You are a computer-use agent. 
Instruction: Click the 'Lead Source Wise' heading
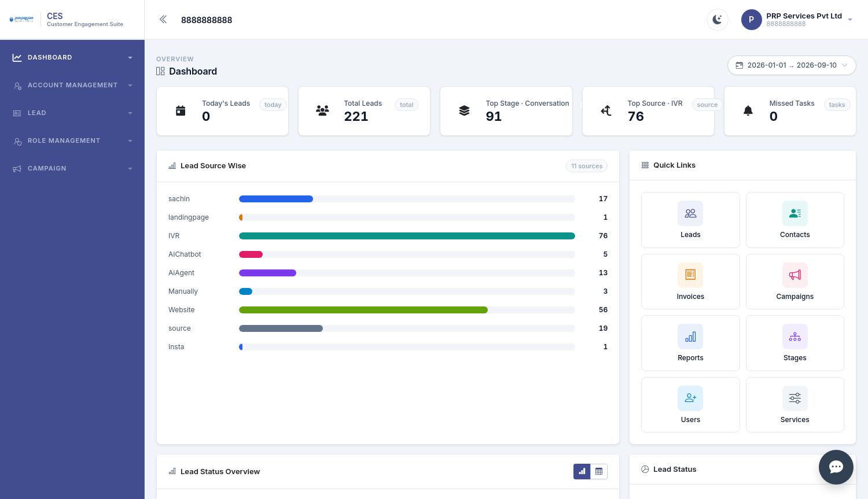coord(213,166)
